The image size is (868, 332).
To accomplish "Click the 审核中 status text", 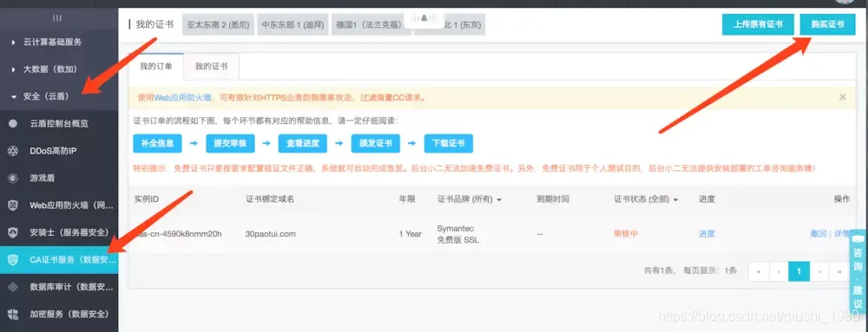I will (x=626, y=234).
